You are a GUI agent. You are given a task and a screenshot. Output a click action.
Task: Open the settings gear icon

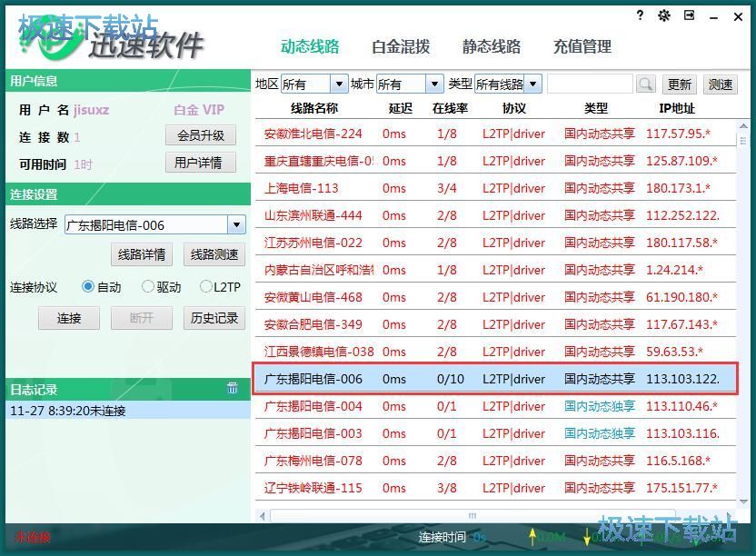coord(663,15)
